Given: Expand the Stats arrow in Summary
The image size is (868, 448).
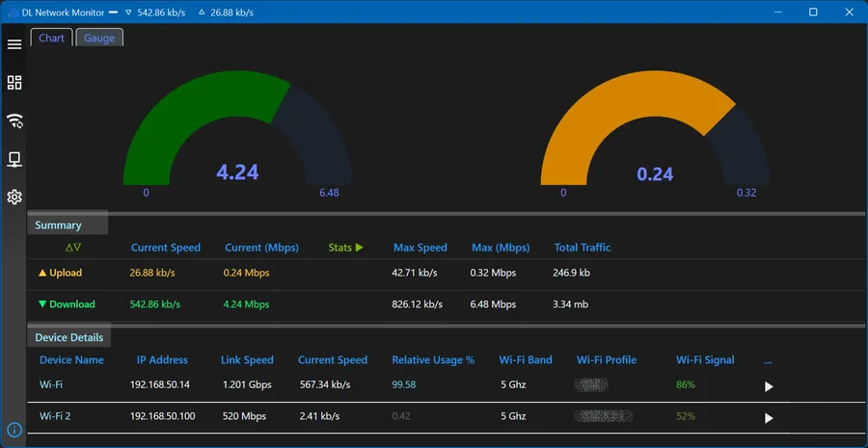Looking at the screenshot, I should (360, 248).
